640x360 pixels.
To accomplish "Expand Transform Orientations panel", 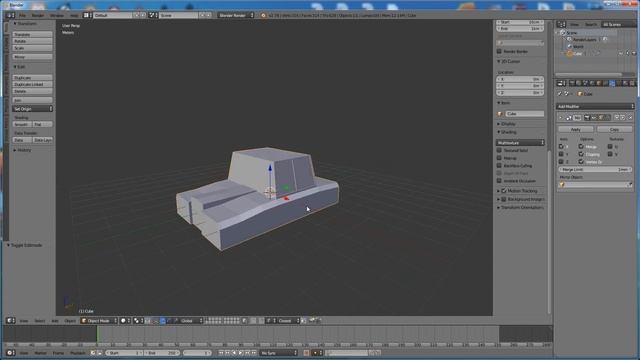I will pyautogui.click(x=520, y=208).
